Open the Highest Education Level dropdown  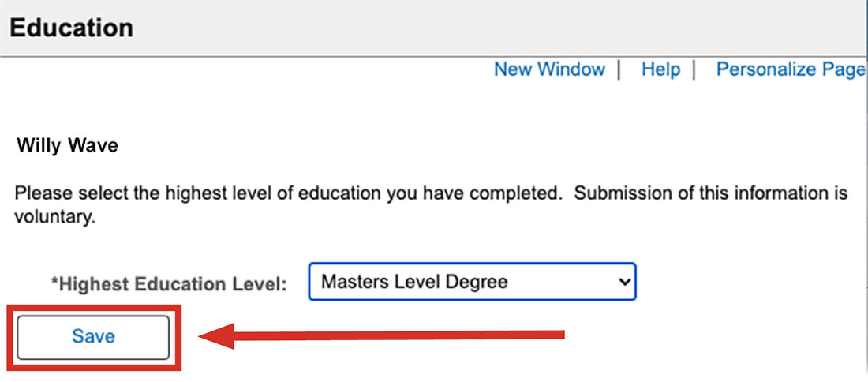(471, 282)
